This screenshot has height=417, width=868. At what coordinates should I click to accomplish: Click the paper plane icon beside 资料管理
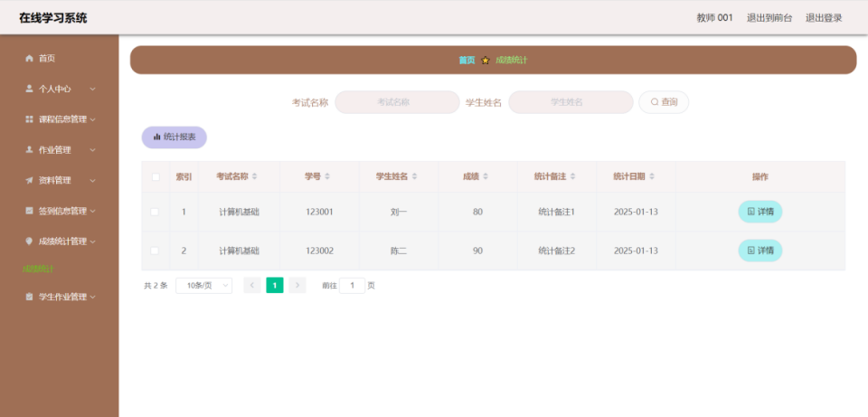click(29, 180)
